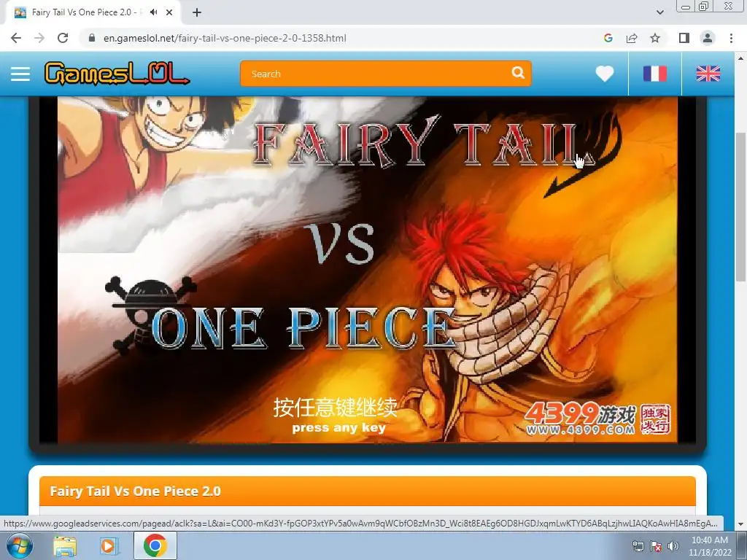The width and height of the screenshot is (747, 560).
Task: Open Windows Explorer from taskbar
Action: [x=64, y=547]
